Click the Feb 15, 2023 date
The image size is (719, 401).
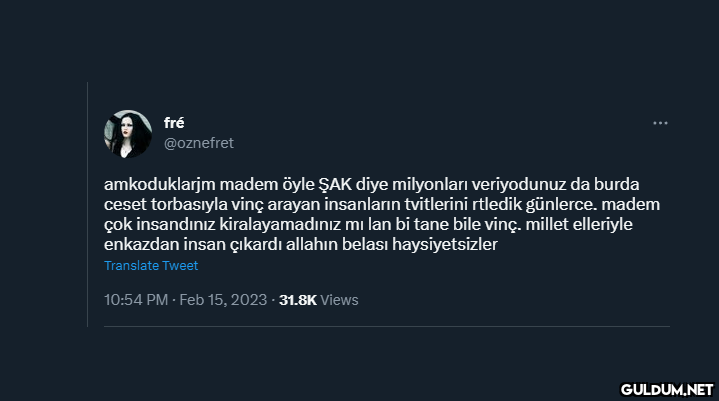(x=224, y=299)
